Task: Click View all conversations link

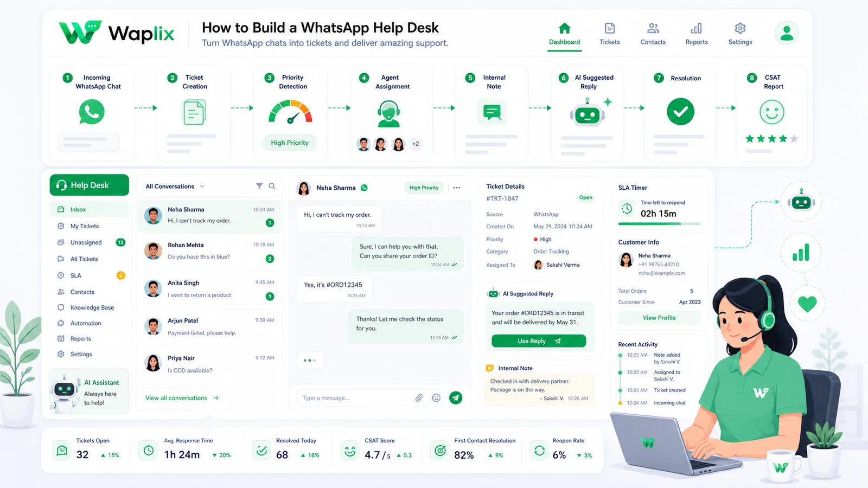Action: point(182,398)
